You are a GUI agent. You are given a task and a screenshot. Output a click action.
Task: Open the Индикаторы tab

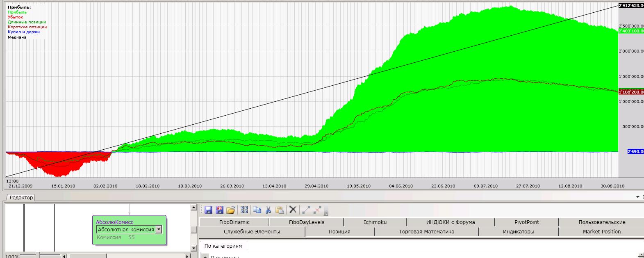[519, 232]
